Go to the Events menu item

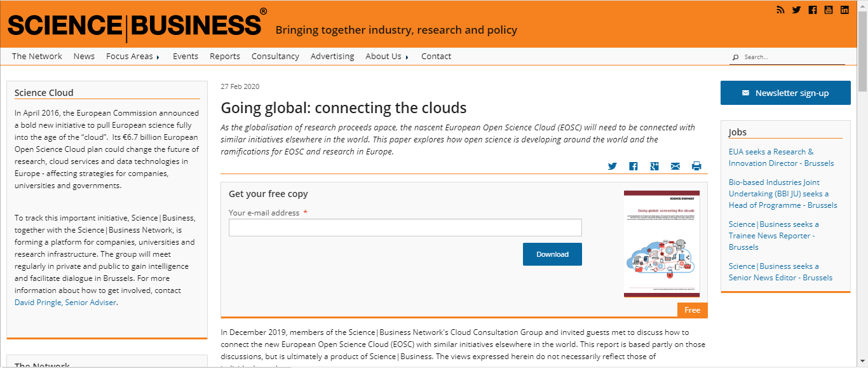[186, 56]
